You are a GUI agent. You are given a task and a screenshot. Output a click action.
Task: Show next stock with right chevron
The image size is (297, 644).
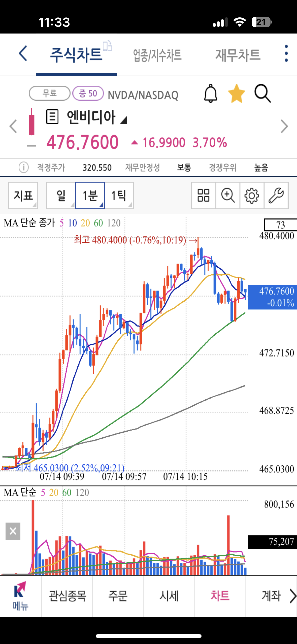click(284, 126)
